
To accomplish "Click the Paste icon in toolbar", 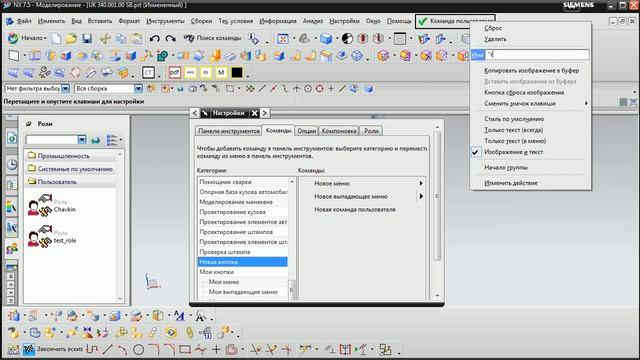I will [137, 39].
